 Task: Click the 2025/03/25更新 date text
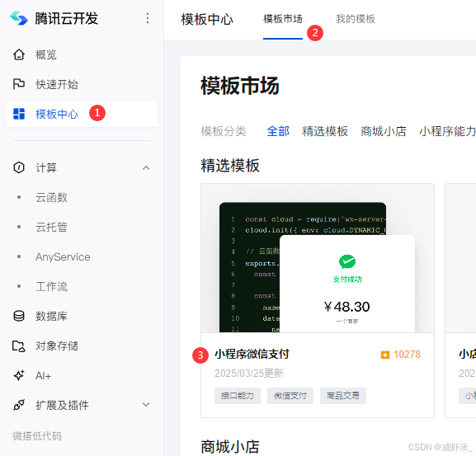(249, 374)
